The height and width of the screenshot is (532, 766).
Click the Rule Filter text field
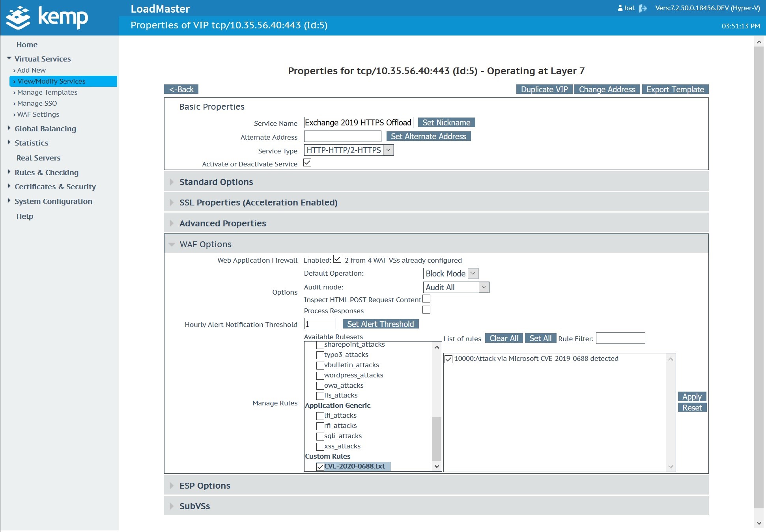click(x=620, y=338)
